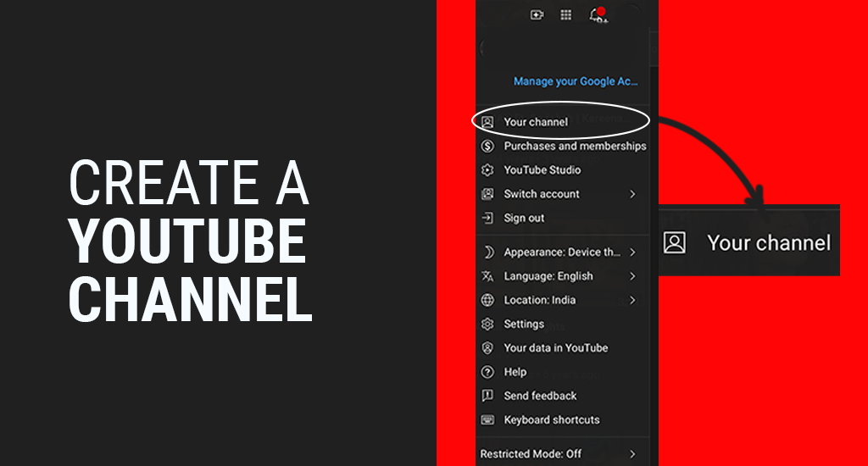The image size is (868, 466).
Task: Click Appearance: Device theme label
Action: 562,252
